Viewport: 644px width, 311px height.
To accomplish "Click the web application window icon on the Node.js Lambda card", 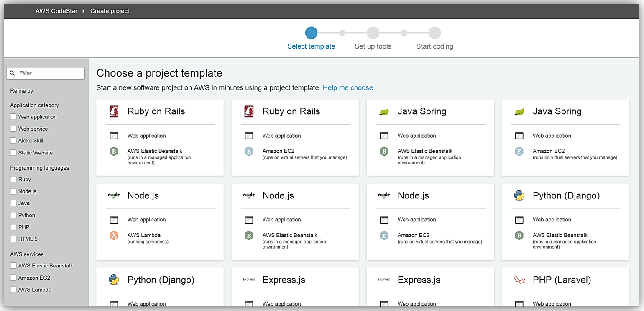I will 113,220.
